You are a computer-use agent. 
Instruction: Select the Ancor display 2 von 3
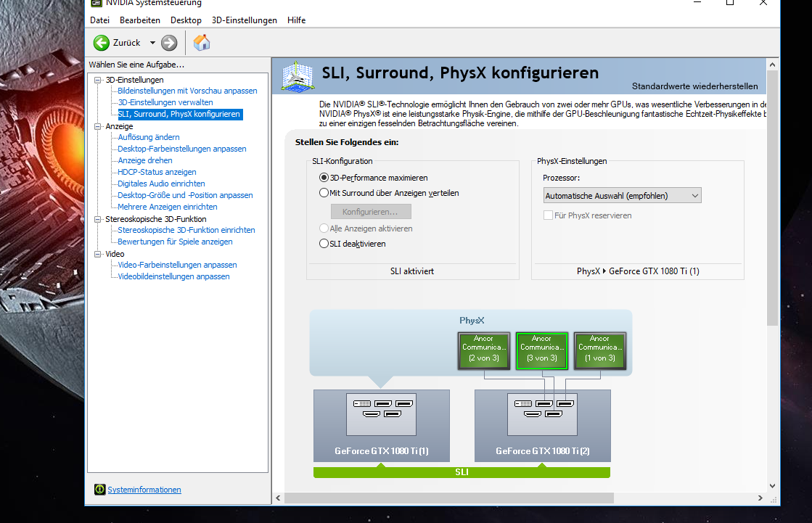(484, 351)
